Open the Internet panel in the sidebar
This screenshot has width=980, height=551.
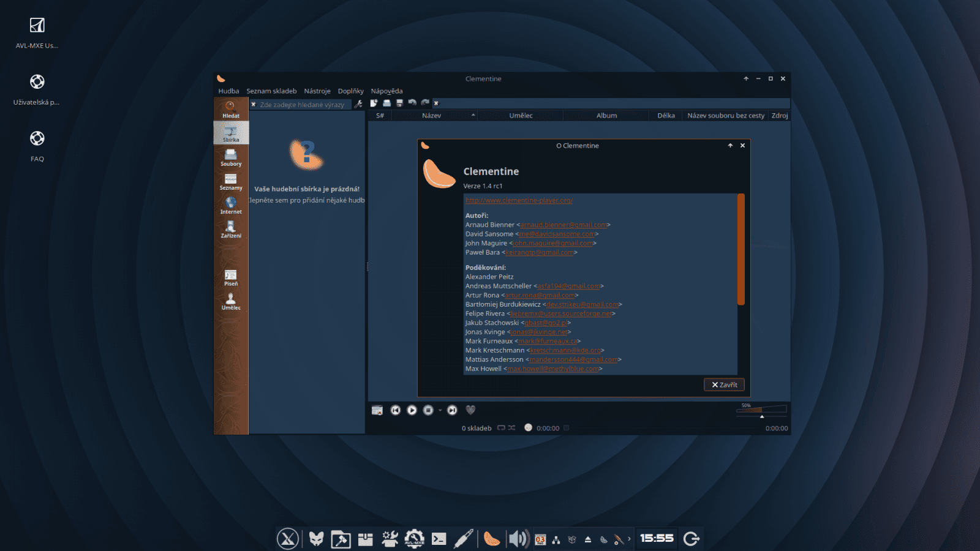[231, 206]
